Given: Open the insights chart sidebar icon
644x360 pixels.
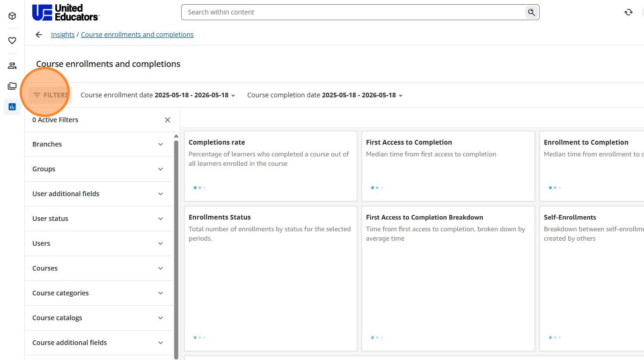Looking at the screenshot, I should click(x=12, y=107).
